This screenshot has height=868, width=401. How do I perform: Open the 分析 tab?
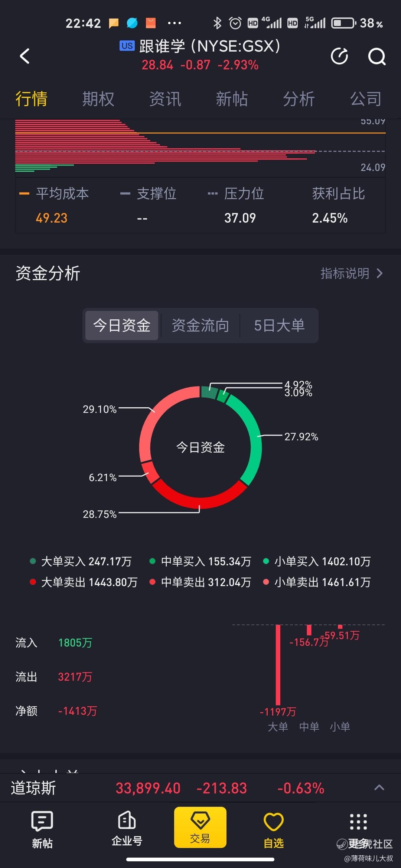click(x=299, y=99)
